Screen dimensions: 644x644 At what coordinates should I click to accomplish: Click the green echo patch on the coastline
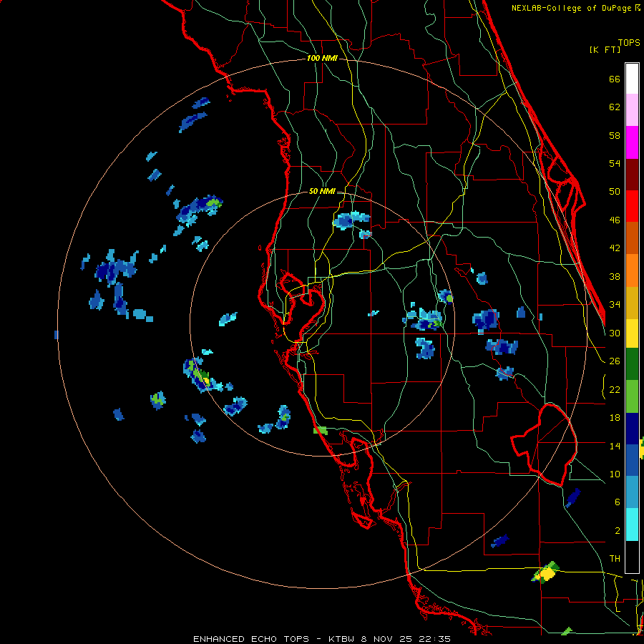point(321,431)
